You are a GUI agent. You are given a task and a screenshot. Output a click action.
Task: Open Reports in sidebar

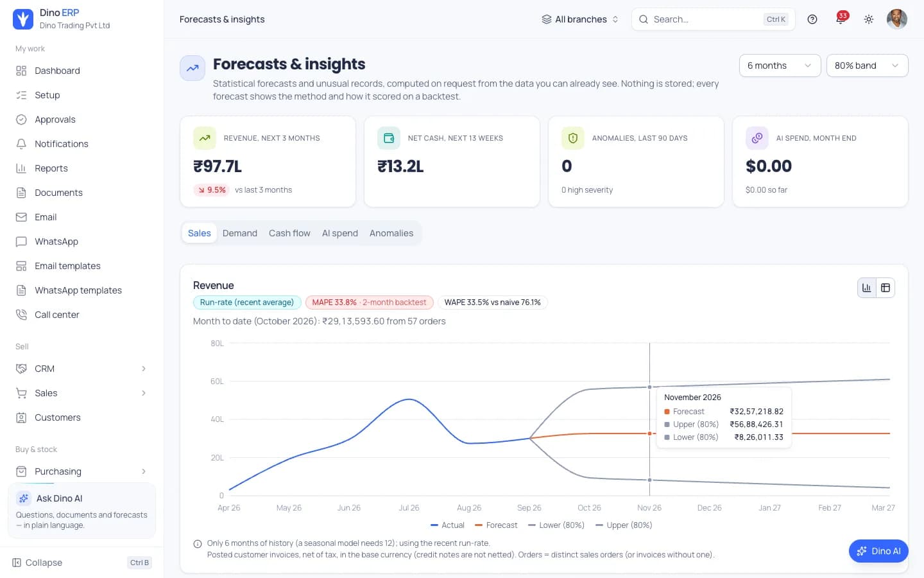coord(81,168)
